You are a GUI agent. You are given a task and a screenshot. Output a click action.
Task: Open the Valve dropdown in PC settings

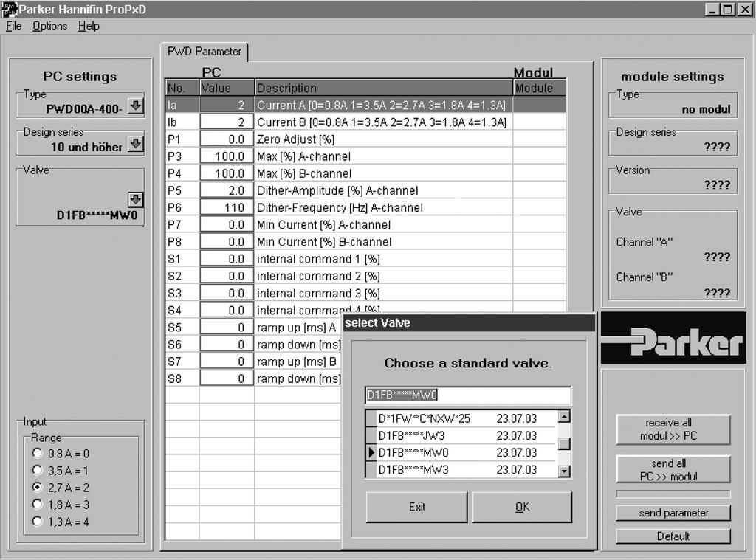[x=136, y=199]
